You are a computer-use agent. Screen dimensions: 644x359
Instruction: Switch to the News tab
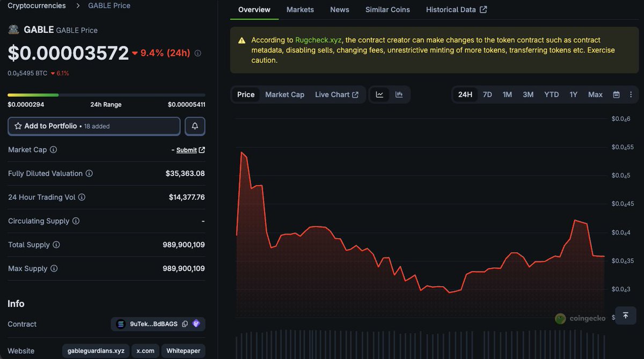pyautogui.click(x=340, y=10)
